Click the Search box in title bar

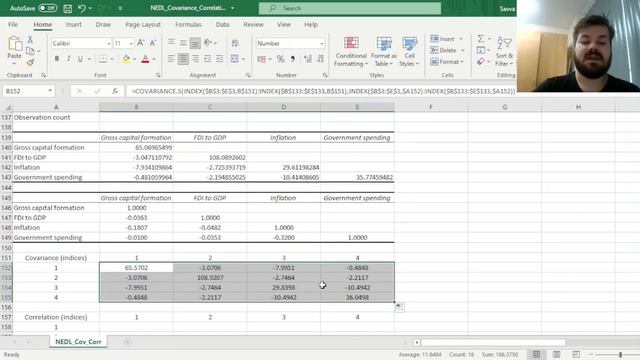350,8
